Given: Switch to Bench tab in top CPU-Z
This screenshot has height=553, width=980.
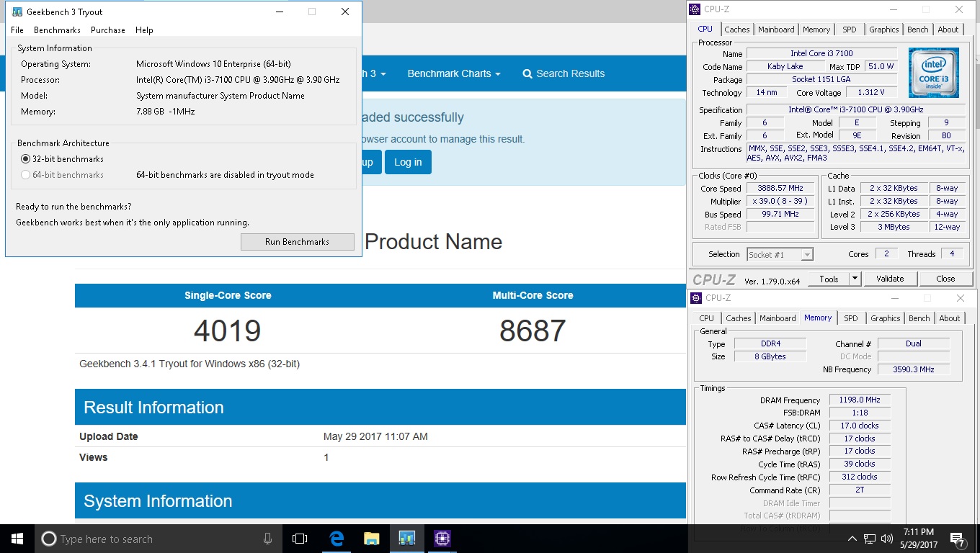Looking at the screenshot, I should [x=918, y=30].
